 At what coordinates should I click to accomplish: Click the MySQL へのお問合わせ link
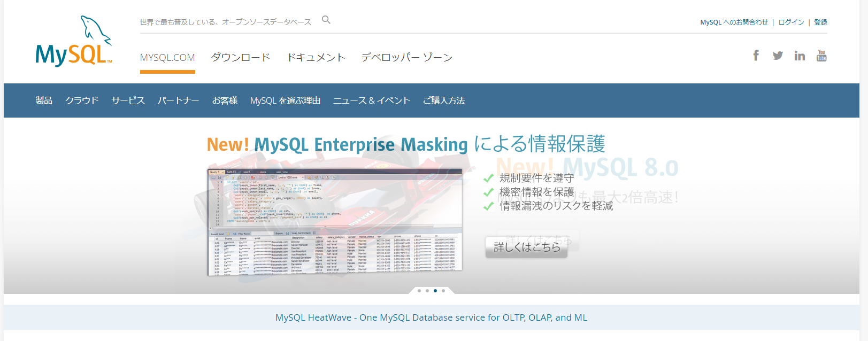point(734,22)
